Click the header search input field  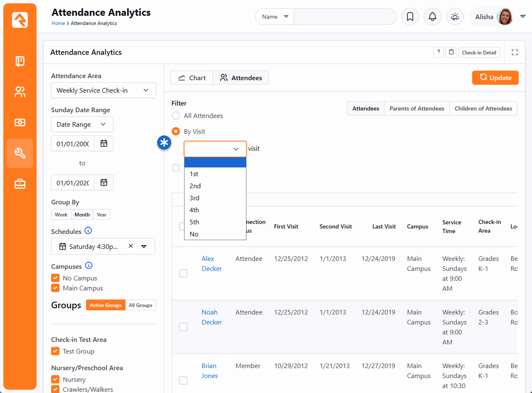(345, 17)
